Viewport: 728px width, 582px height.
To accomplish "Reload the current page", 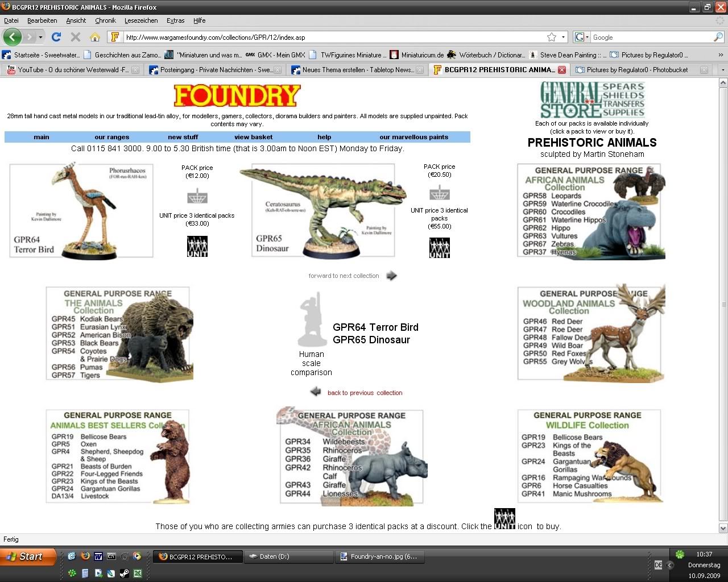I will (56, 37).
